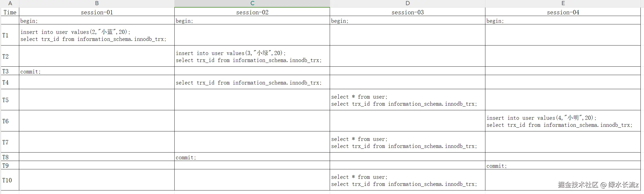Click the session-04 title cell
This screenshot has height=194, width=644.
click(x=563, y=12)
